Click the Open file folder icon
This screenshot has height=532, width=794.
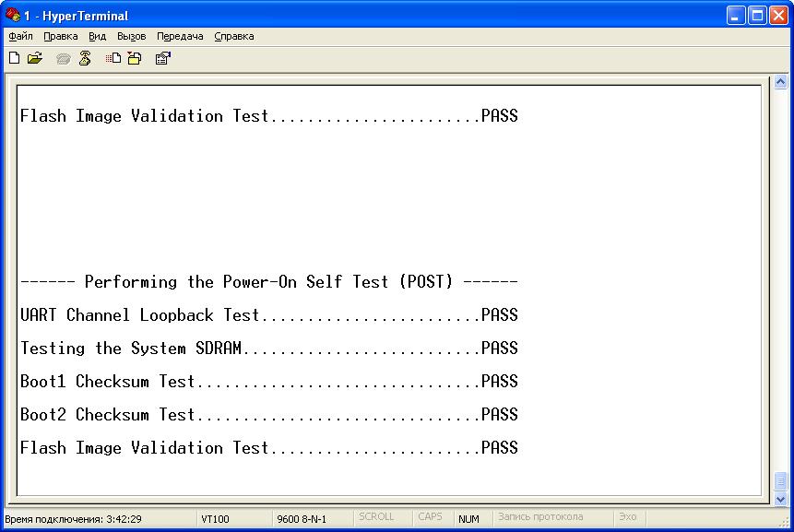click(x=35, y=58)
